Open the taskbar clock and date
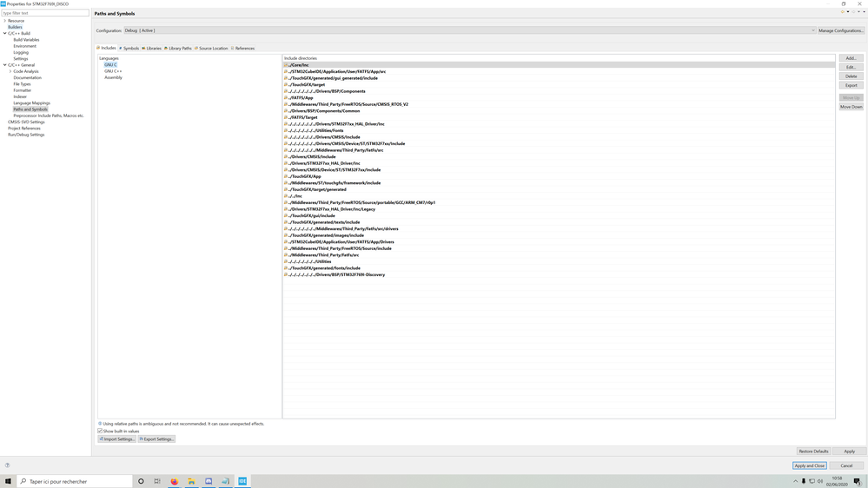The height and width of the screenshot is (488, 868). click(837, 481)
